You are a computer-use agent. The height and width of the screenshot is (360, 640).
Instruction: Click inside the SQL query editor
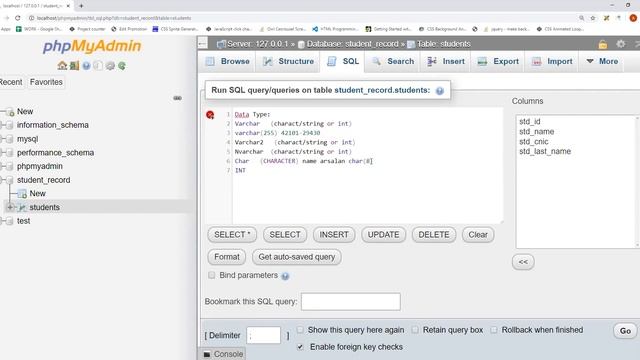click(x=367, y=165)
